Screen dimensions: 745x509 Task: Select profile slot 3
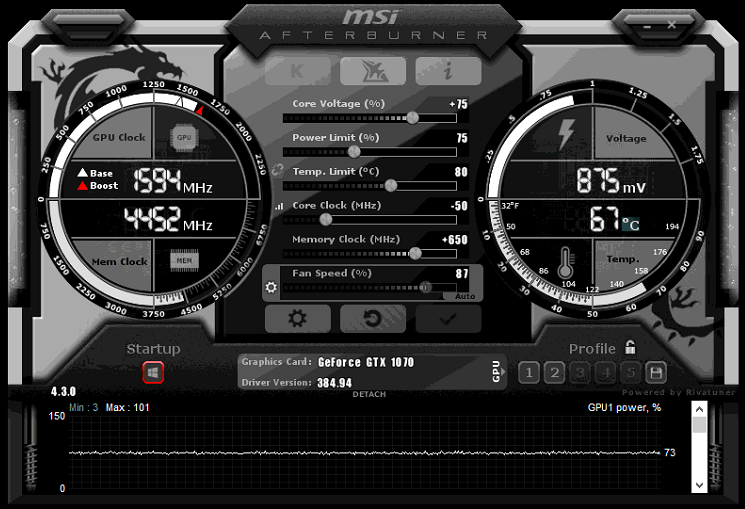pyautogui.click(x=580, y=373)
